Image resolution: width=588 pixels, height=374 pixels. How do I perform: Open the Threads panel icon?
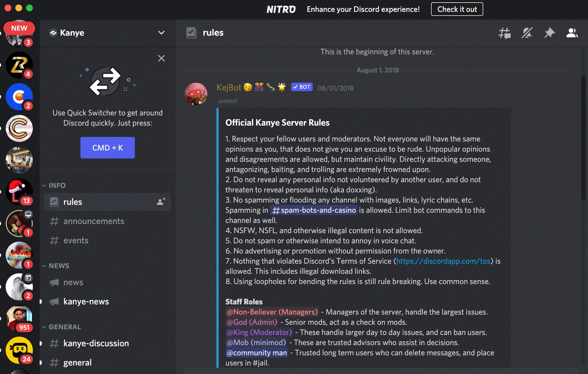coord(505,33)
